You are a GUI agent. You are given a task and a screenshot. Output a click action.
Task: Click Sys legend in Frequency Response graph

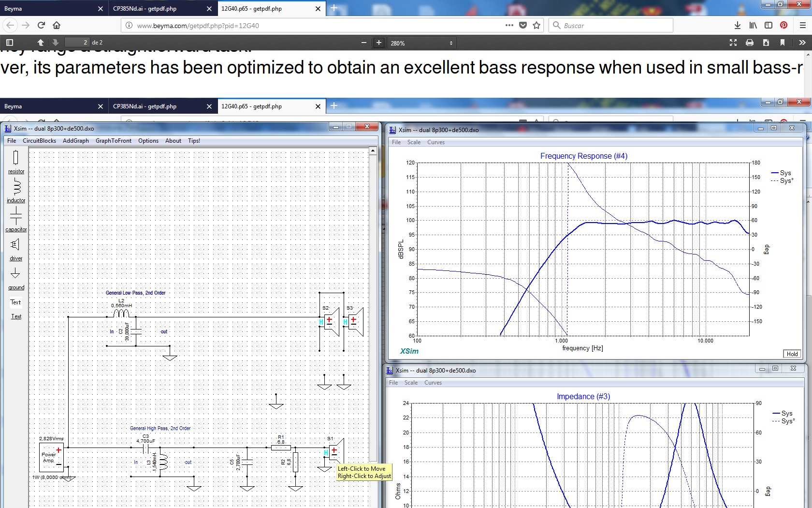[781, 173]
